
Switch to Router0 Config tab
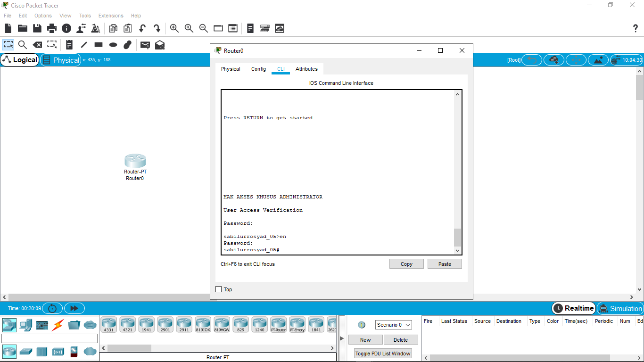tap(258, 69)
